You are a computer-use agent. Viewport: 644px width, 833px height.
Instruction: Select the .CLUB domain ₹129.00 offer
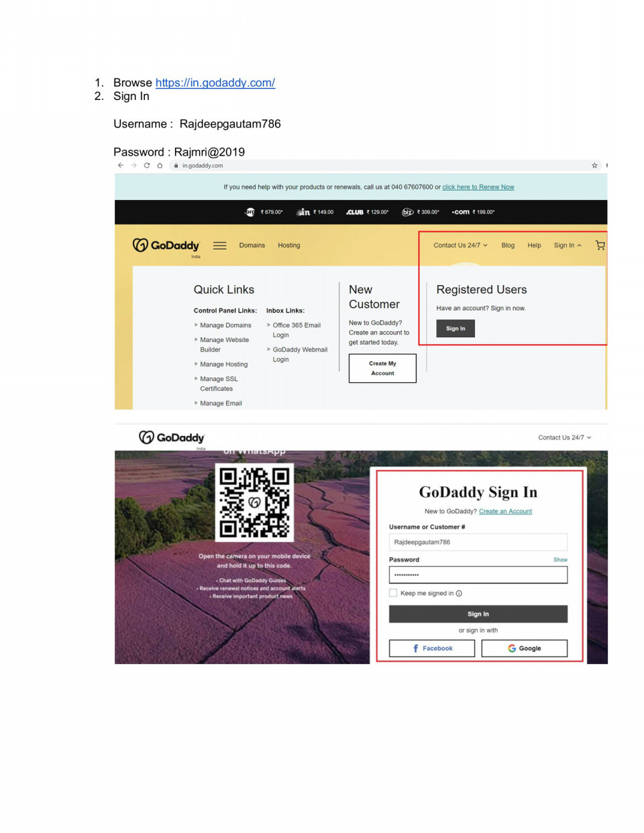click(368, 212)
